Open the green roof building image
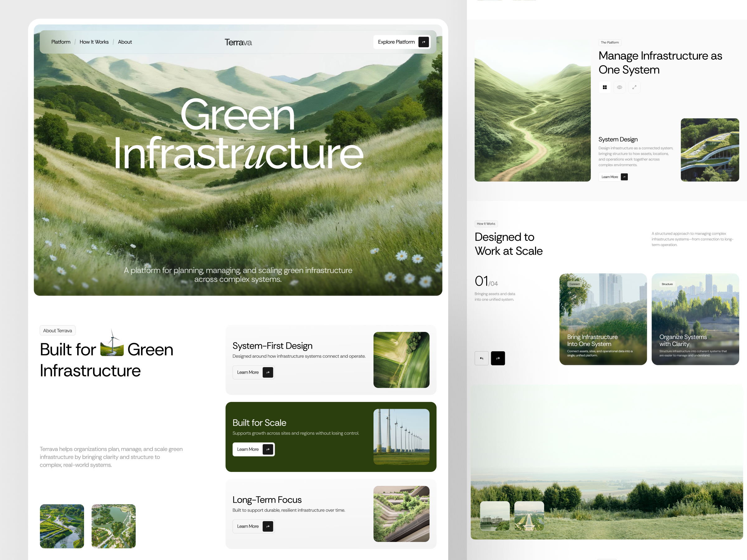The width and height of the screenshot is (747, 560). pos(710,150)
